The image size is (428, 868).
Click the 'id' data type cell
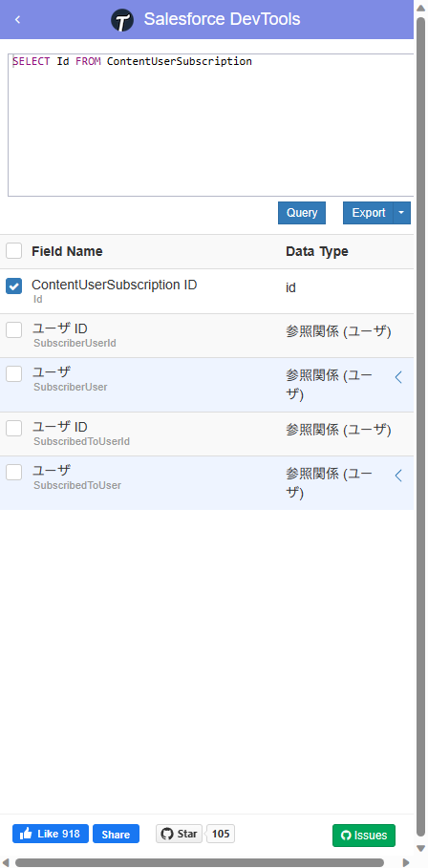pyautogui.click(x=290, y=287)
